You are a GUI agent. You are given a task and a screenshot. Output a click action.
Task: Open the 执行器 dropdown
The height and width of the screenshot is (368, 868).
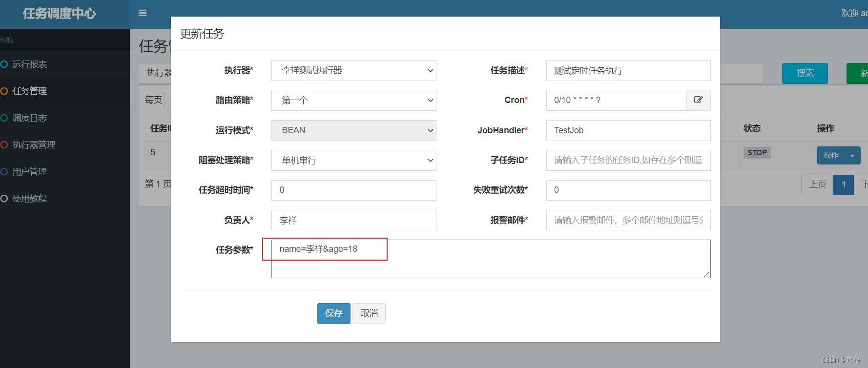(x=354, y=71)
